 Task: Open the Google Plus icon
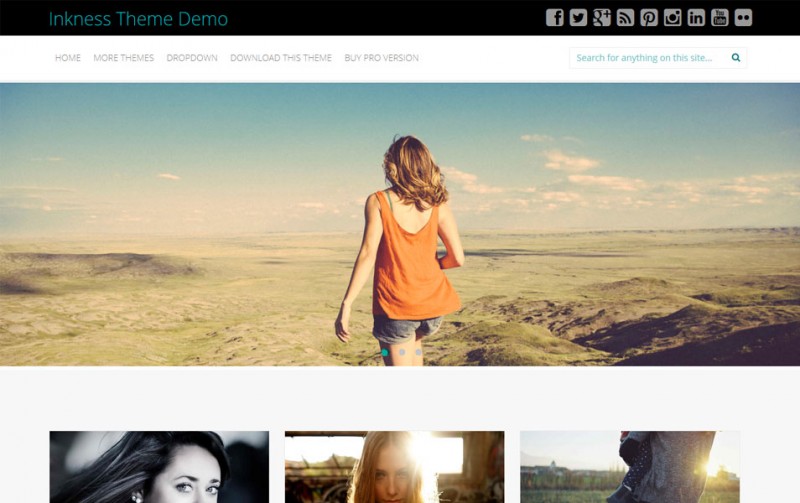click(x=602, y=17)
